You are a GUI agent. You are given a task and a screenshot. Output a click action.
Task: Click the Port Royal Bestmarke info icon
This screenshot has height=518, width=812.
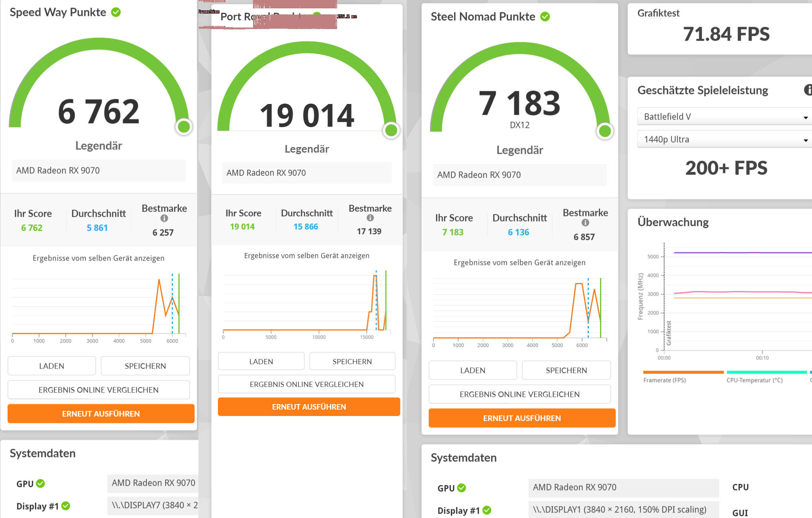[370, 218]
